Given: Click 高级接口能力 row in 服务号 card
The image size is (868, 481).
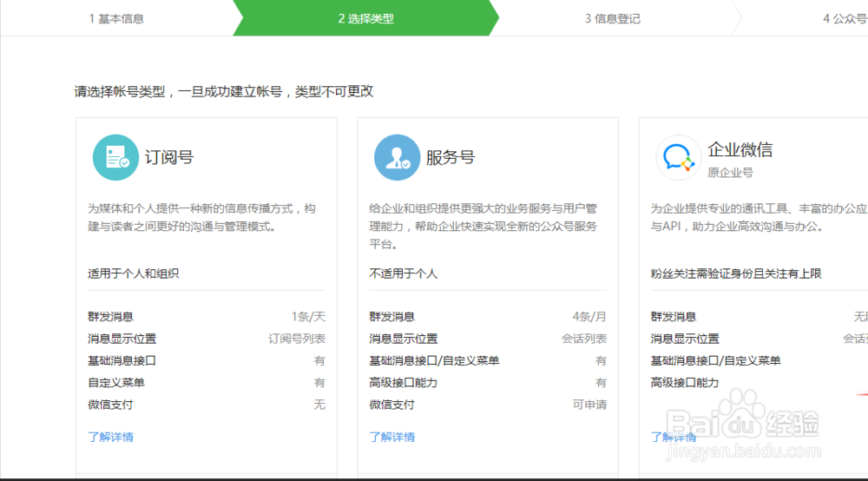Looking at the screenshot, I should coord(488,383).
